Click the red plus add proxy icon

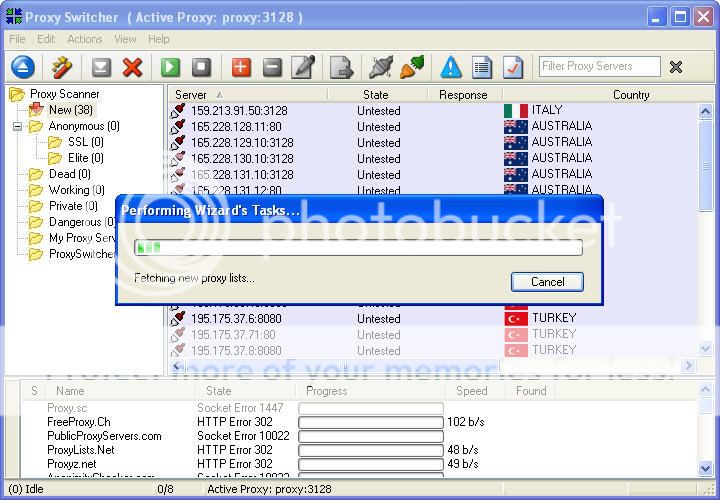coord(241,67)
